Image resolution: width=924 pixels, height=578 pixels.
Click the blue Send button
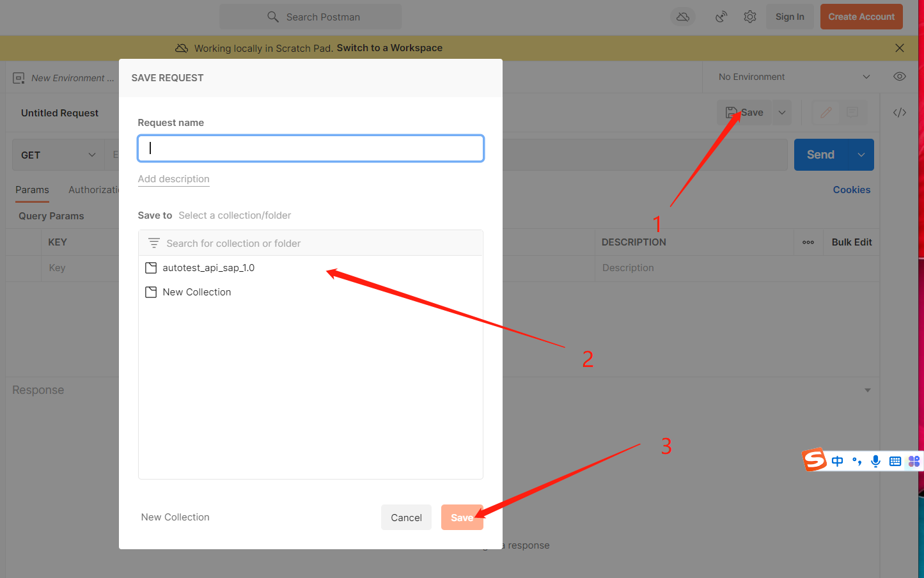pyautogui.click(x=820, y=155)
